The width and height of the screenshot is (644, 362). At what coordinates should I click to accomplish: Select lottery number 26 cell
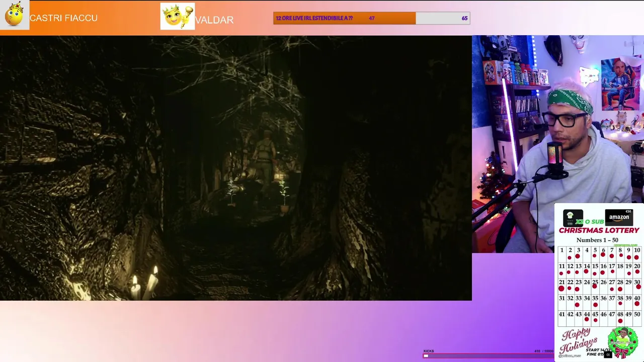point(603,286)
